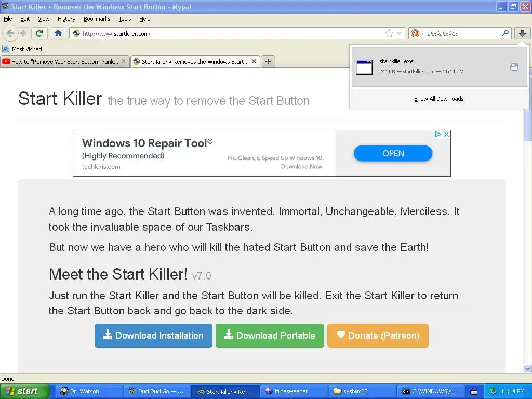Image resolution: width=532 pixels, height=399 pixels.
Task: Close the ad with X icon
Action: (x=446, y=134)
